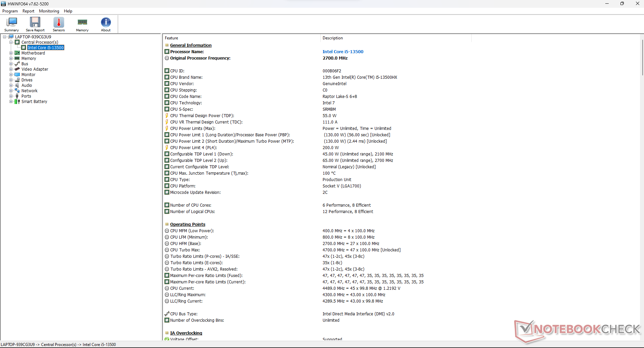Viewport: 644px width, 348px height.
Task: Select the CPU Brand Name row
Action: (x=318, y=77)
